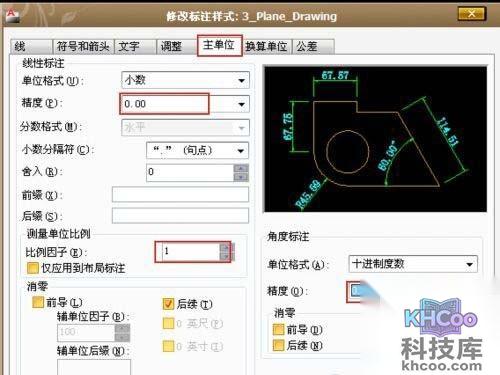Viewport: 500px width, 375px height.
Task: Go to the 换算单位 tab
Action: (x=267, y=46)
